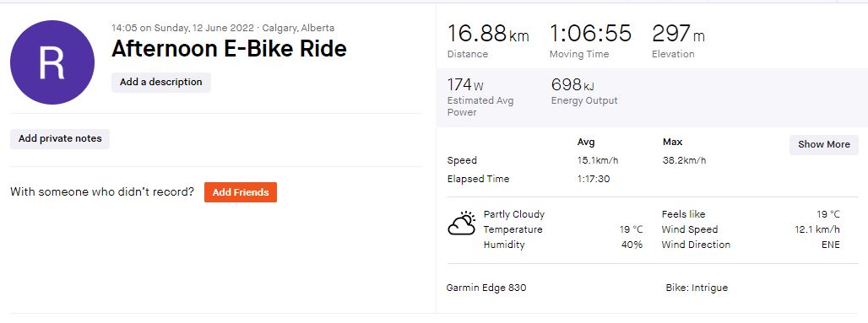Click Add private notes button
The image size is (868, 323).
60,139
